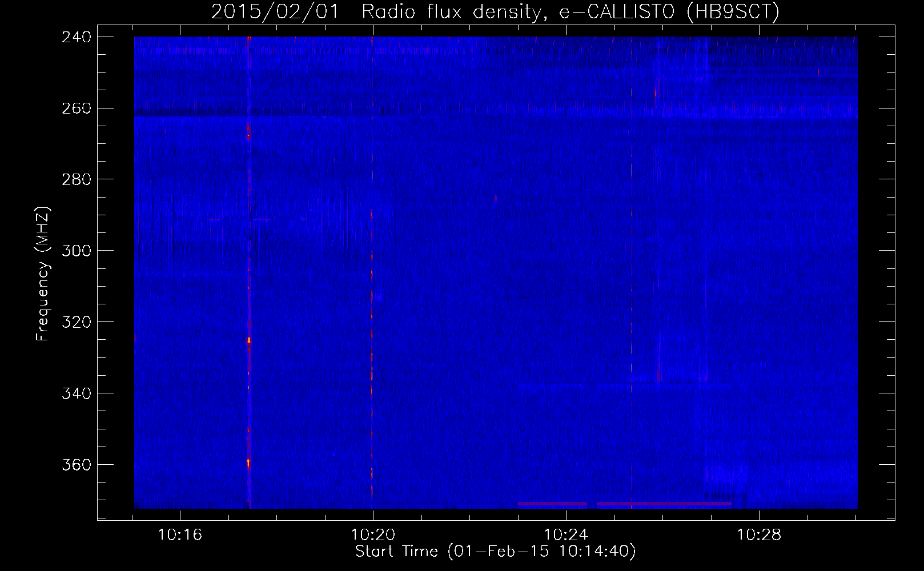Click the 320 frequency tick label
Screen dimensions: 924x571
(x=77, y=323)
